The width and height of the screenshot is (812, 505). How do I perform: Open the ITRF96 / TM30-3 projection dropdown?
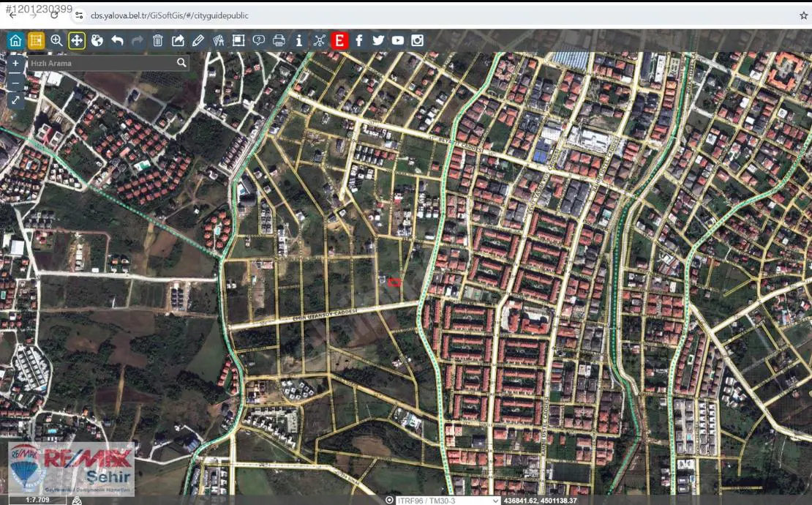pos(448,501)
